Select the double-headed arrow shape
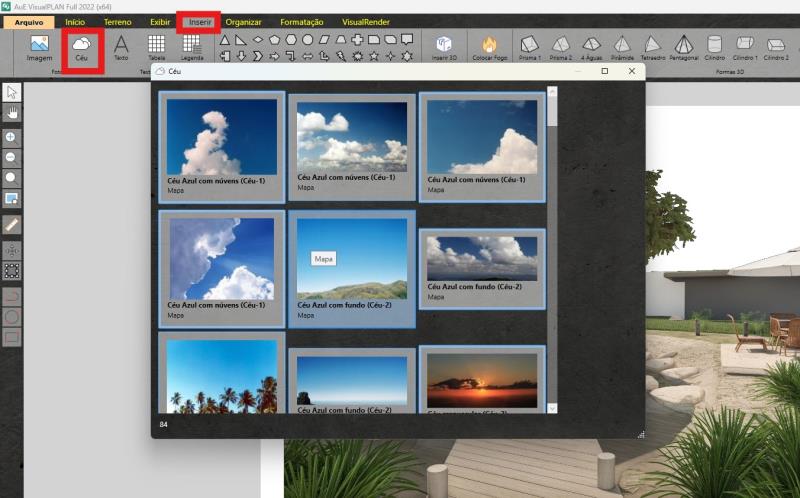Image resolution: width=800 pixels, height=498 pixels. [307, 56]
